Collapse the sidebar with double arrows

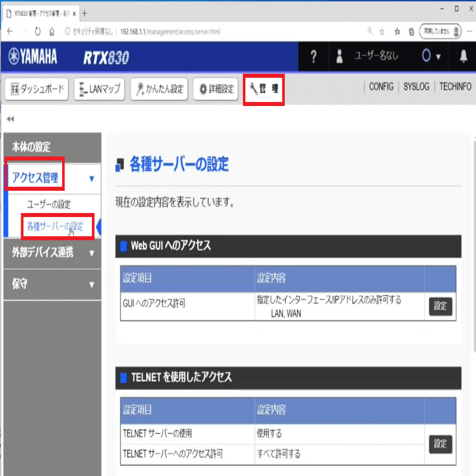(10, 118)
